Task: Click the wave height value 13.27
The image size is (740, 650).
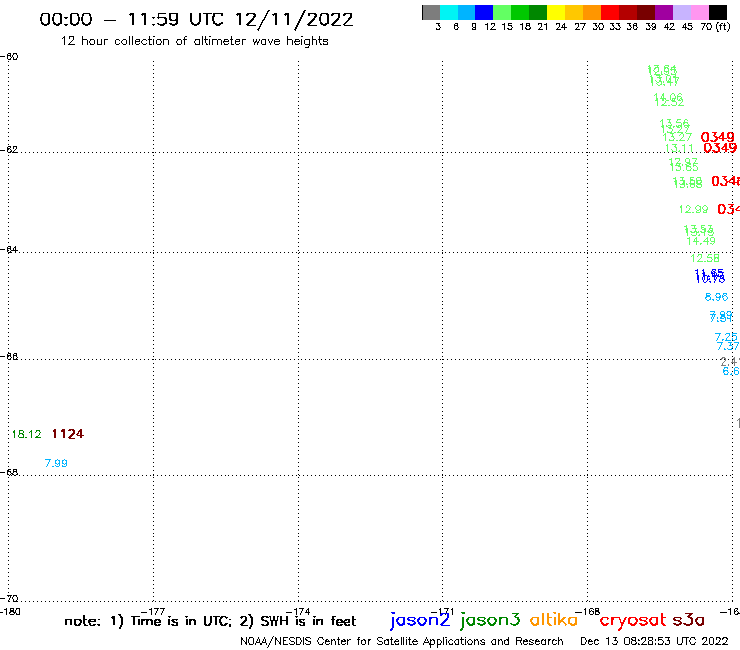Action: point(677,137)
